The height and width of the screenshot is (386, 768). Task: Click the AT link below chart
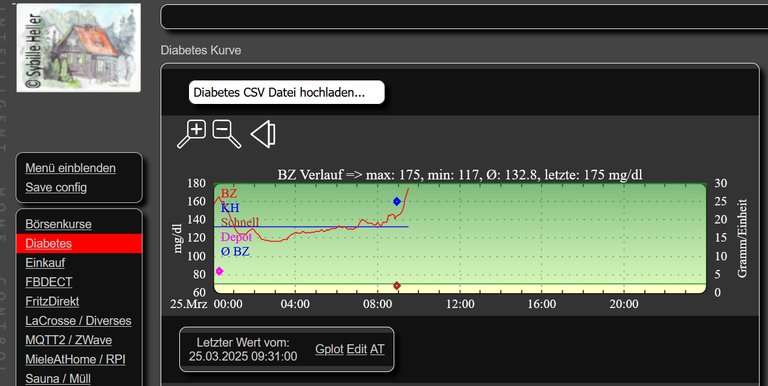377,349
